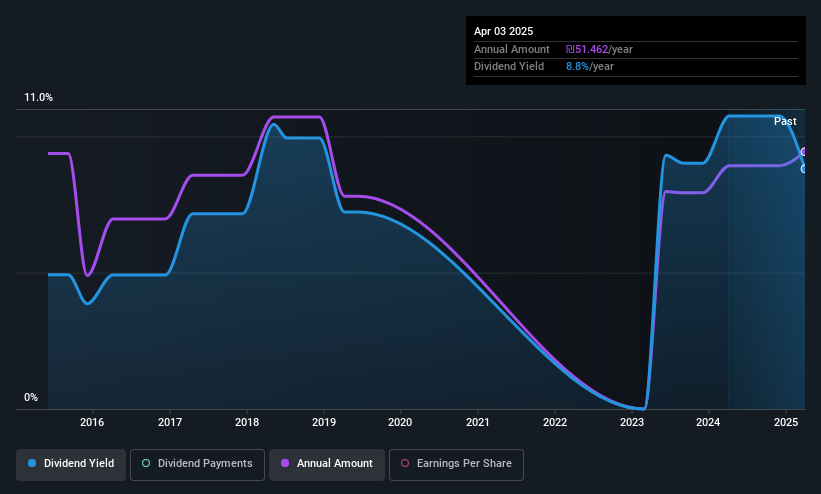Screen dimensions: 821x494
Task: Click the 2016 label on the x-axis
Action: click(92, 422)
